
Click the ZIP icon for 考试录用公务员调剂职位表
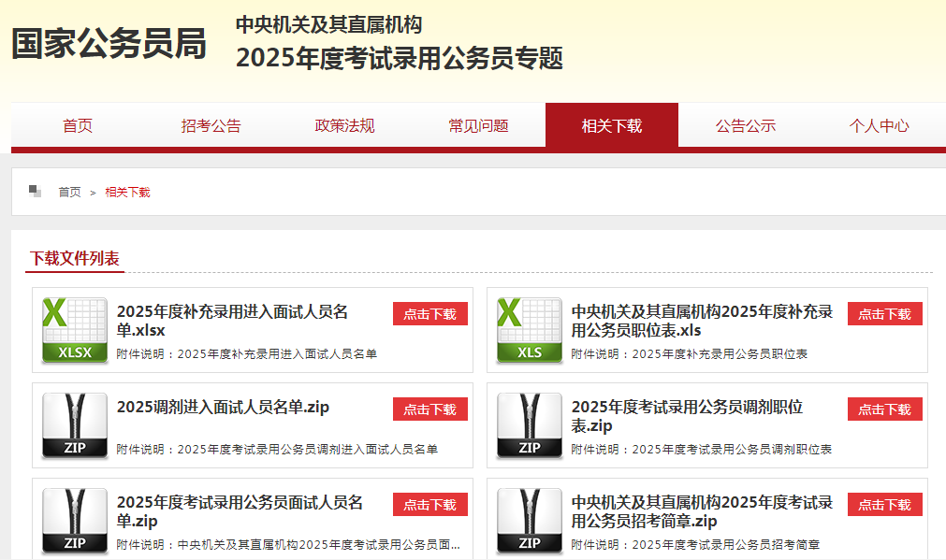(530, 425)
